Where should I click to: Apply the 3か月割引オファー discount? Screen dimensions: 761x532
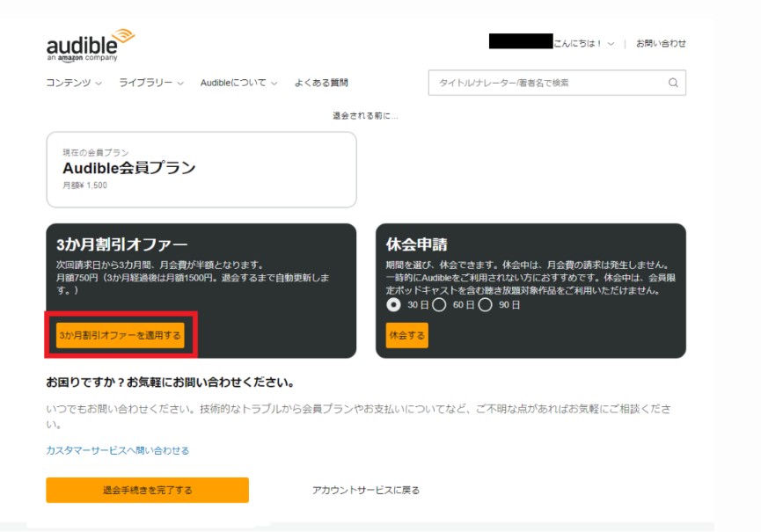[x=121, y=335]
